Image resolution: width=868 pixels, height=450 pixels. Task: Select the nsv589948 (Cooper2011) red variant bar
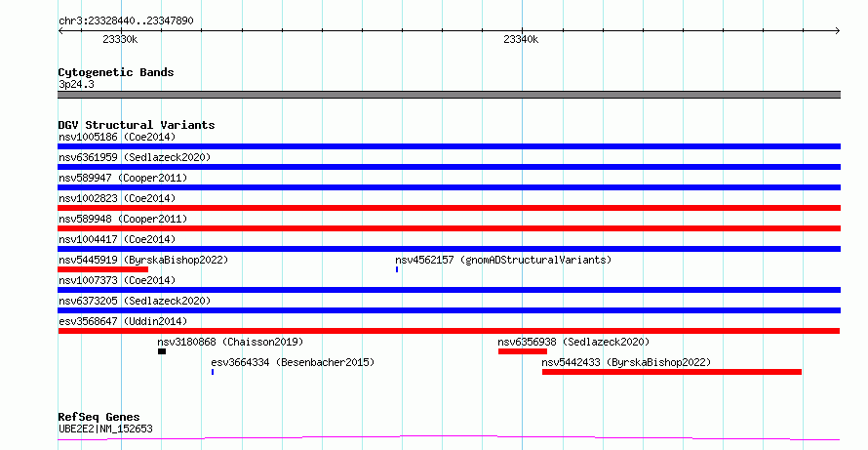point(449,228)
